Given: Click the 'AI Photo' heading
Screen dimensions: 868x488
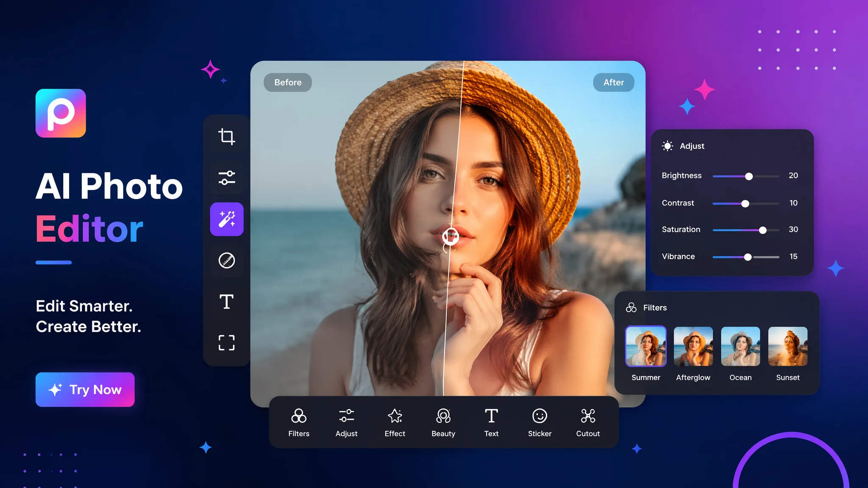Looking at the screenshot, I should pyautogui.click(x=109, y=186).
